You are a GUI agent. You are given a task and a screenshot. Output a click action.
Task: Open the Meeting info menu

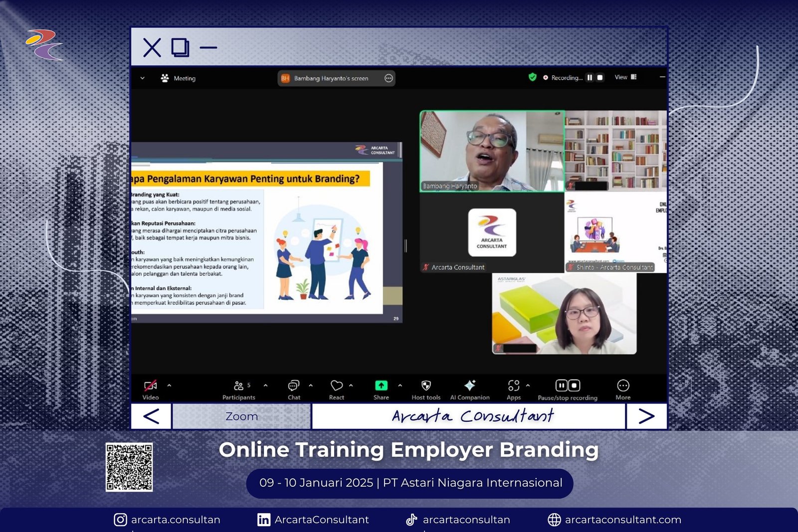(x=178, y=78)
